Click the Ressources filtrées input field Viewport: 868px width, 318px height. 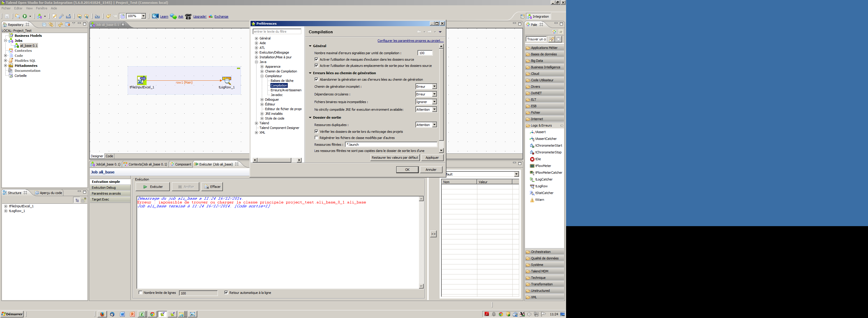[x=391, y=145]
